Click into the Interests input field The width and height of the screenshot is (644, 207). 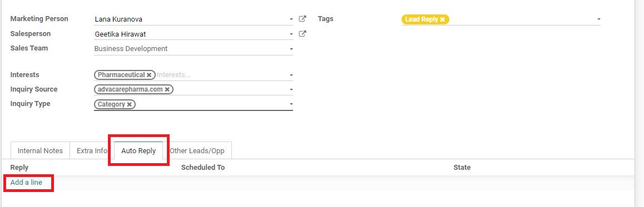[222, 75]
